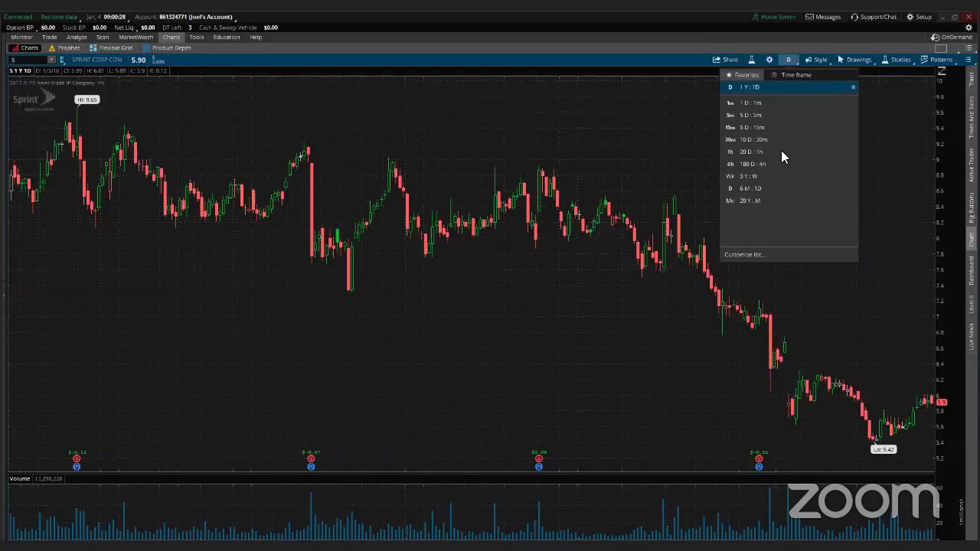Image resolution: width=980 pixels, height=551 pixels.
Task: Select the Favorites tab
Action: [742, 75]
